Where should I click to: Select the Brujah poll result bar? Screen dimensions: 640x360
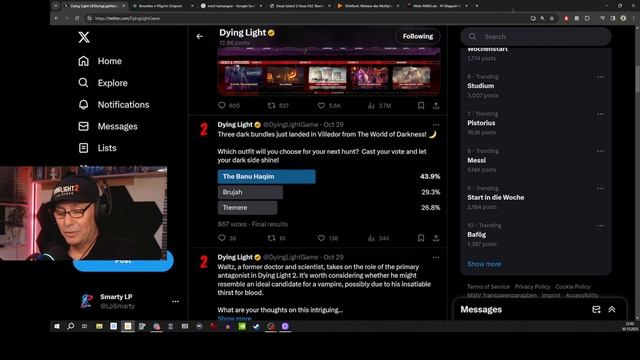tap(250, 192)
